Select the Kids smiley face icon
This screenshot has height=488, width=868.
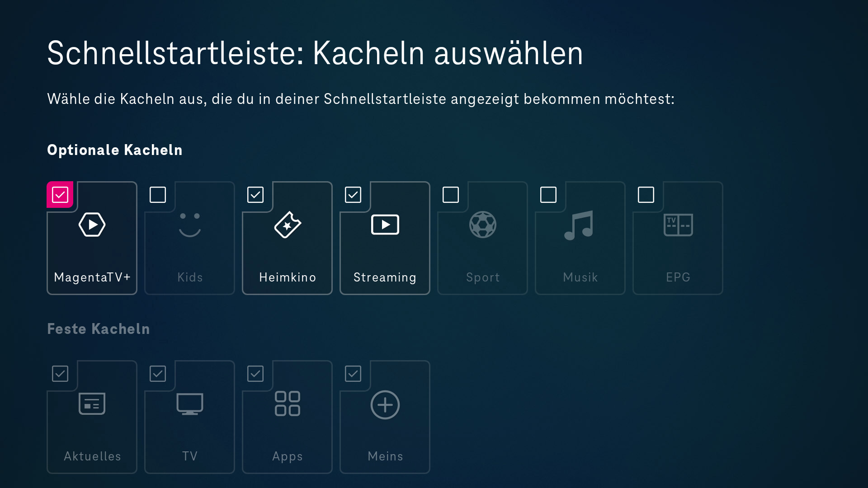190,225
